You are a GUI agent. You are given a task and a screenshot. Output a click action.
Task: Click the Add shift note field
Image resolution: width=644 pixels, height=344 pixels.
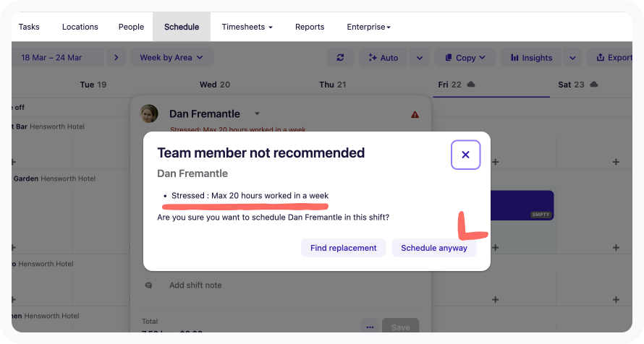(195, 285)
